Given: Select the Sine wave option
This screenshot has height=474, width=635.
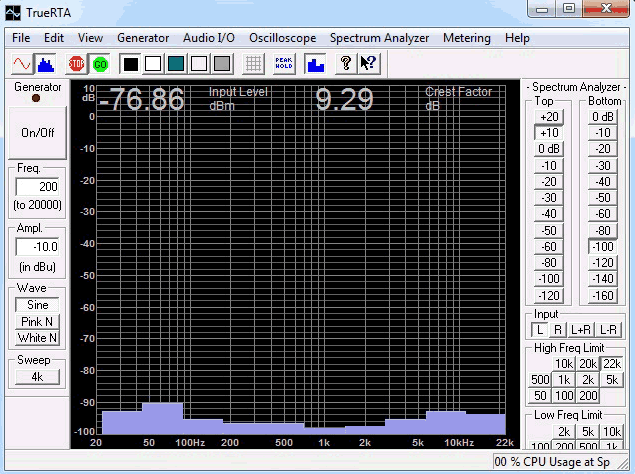Looking at the screenshot, I should (x=37, y=305).
